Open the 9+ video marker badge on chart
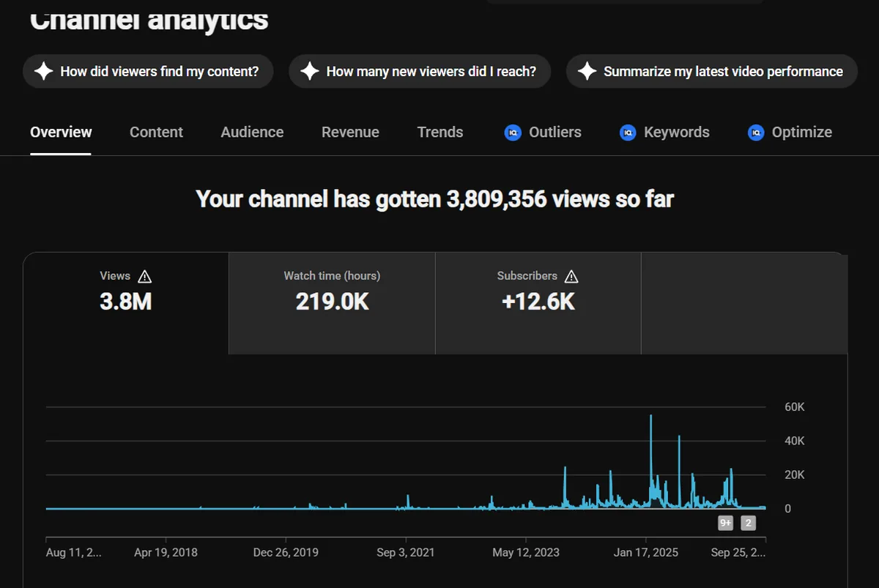The image size is (879, 588). pyautogui.click(x=725, y=523)
